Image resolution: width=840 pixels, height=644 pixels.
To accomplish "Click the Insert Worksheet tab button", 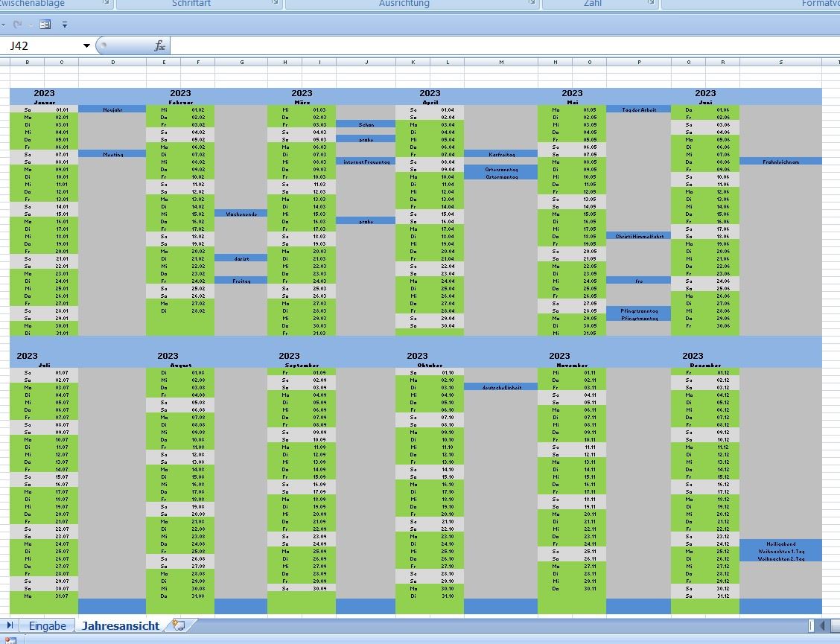I will (x=177, y=626).
